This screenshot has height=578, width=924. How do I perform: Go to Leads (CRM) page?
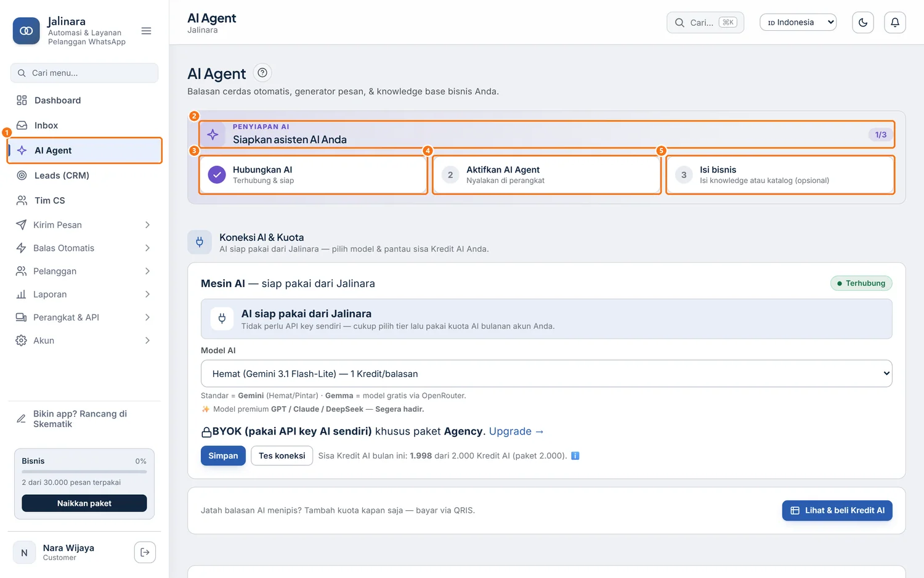point(84,176)
